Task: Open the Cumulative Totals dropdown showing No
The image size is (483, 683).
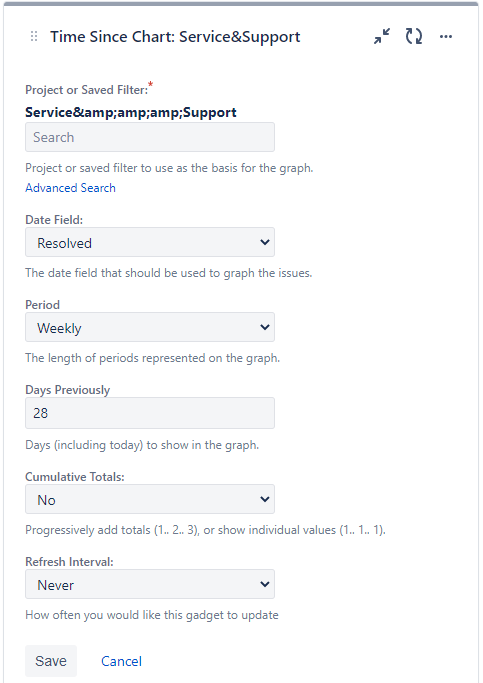Action: coord(150,499)
